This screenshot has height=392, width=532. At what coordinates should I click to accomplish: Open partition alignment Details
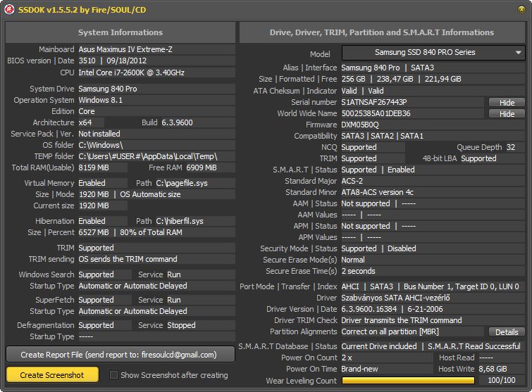[507, 332]
